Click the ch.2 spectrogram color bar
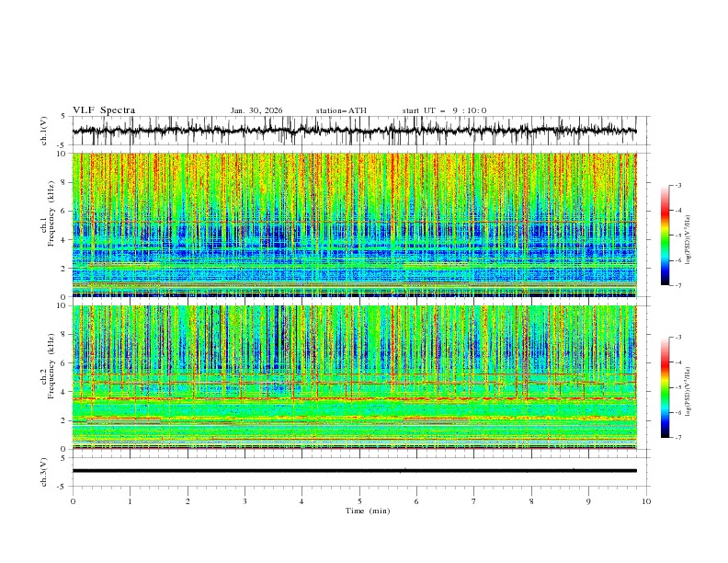The width and height of the screenshot is (728, 563). (665, 387)
